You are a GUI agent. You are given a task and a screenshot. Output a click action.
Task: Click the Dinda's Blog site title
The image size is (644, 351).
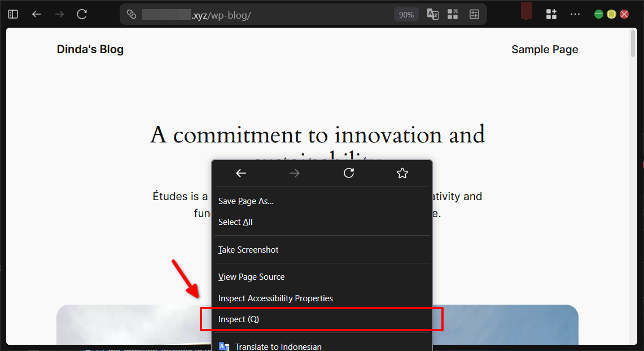pyautogui.click(x=90, y=49)
